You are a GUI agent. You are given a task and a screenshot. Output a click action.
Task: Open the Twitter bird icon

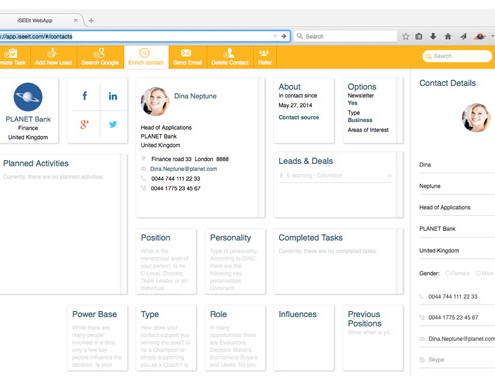click(x=113, y=124)
